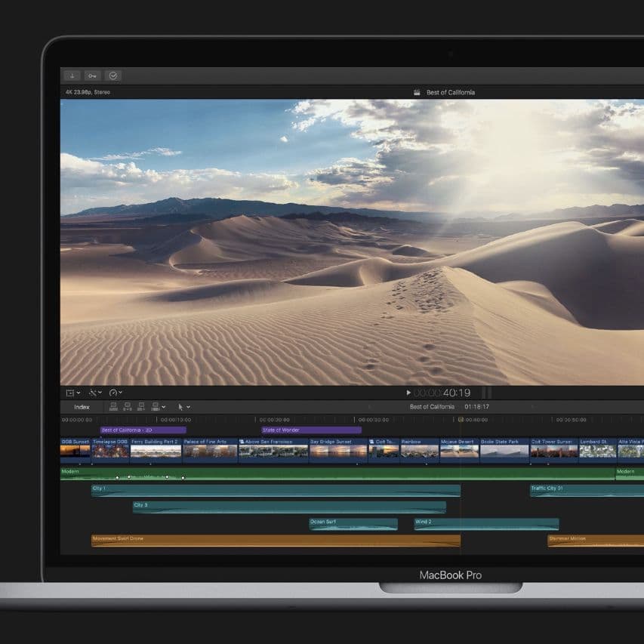The image size is (644, 644).
Task: Select the Alta Vista clip
Action: pos(630,451)
